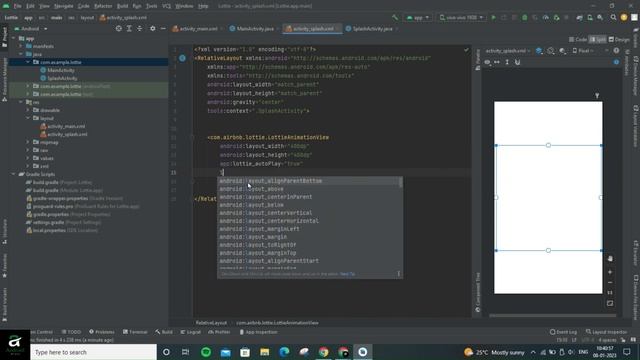Click the vertical expand arrows icon
Screen dimensions: 640x360
point(507,62)
